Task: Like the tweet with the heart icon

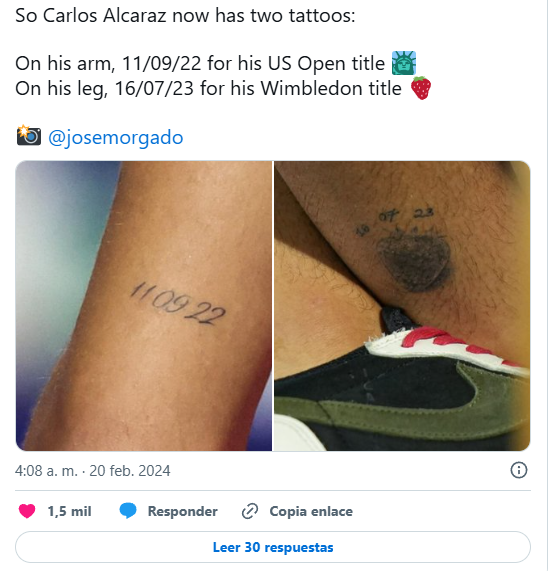Action: pyautogui.click(x=27, y=511)
